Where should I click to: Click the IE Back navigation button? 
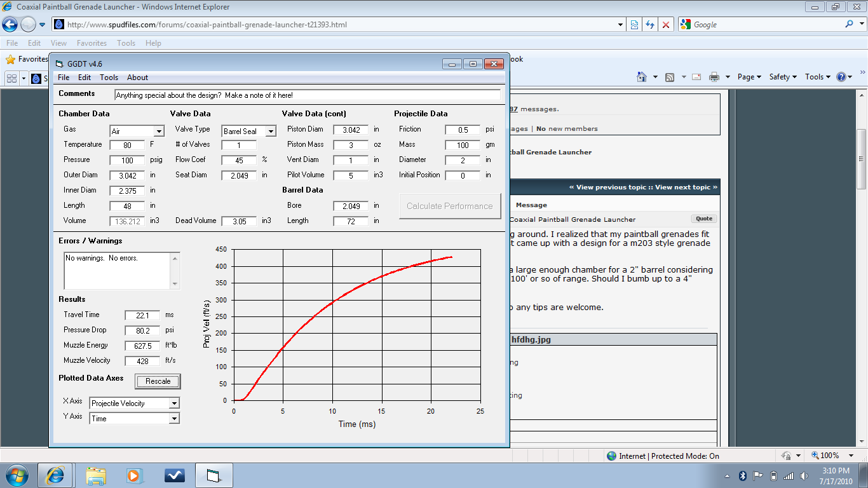point(10,25)
